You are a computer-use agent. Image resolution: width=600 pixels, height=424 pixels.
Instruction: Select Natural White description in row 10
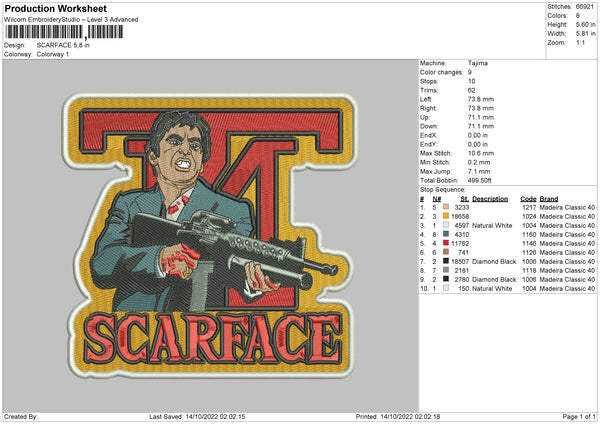point(492,289)
